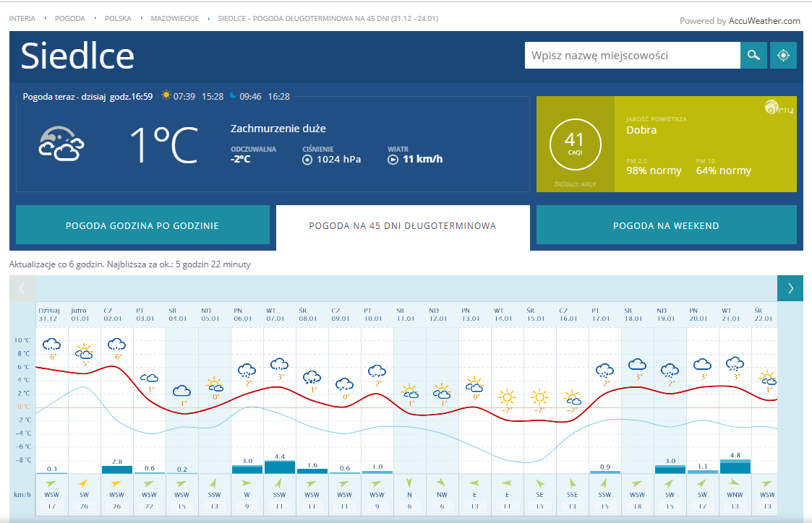Focus the Wpisz nazwę miejscowości search field
The height and width of the screenshot is (523, 812).
click(x=631, y=56)
